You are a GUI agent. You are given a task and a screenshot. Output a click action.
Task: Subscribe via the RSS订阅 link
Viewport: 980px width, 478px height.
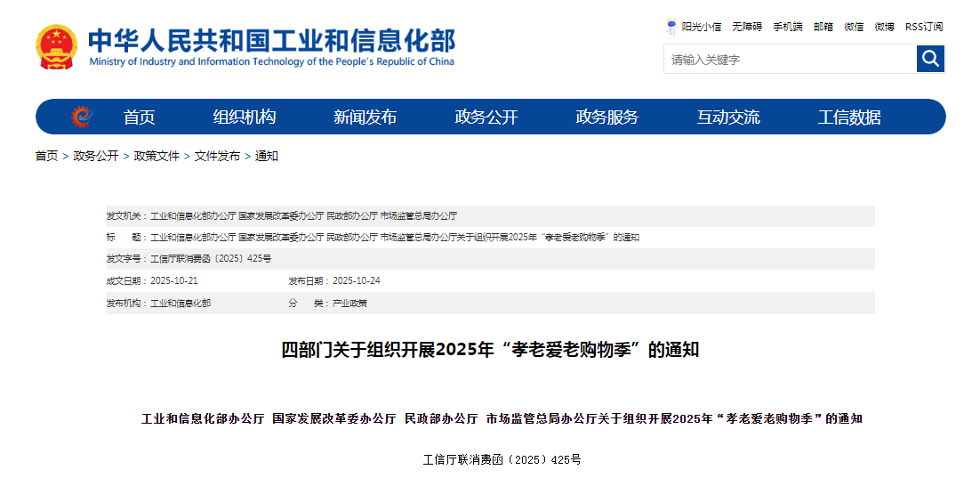[x=924, y=27]
